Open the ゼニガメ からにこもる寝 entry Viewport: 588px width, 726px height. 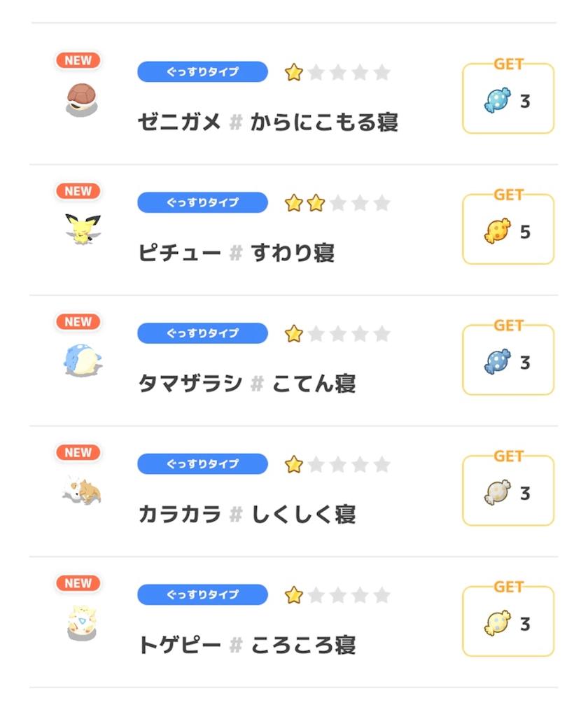(x=267, y=123)
